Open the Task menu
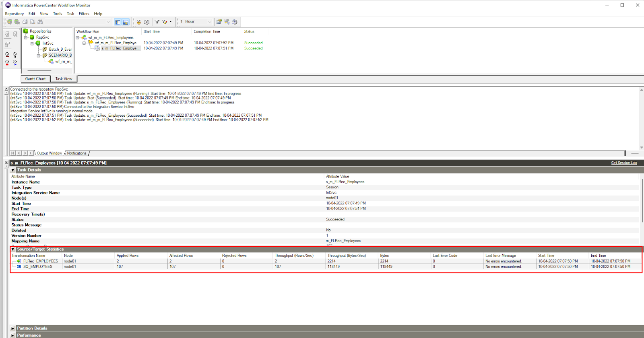Screen dimensions: 644x338 pos(70,14)
